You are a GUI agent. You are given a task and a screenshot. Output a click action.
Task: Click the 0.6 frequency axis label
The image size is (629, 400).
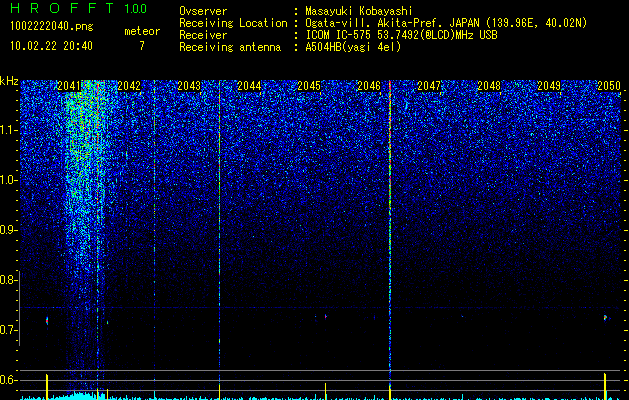click(x=6, y=380)
